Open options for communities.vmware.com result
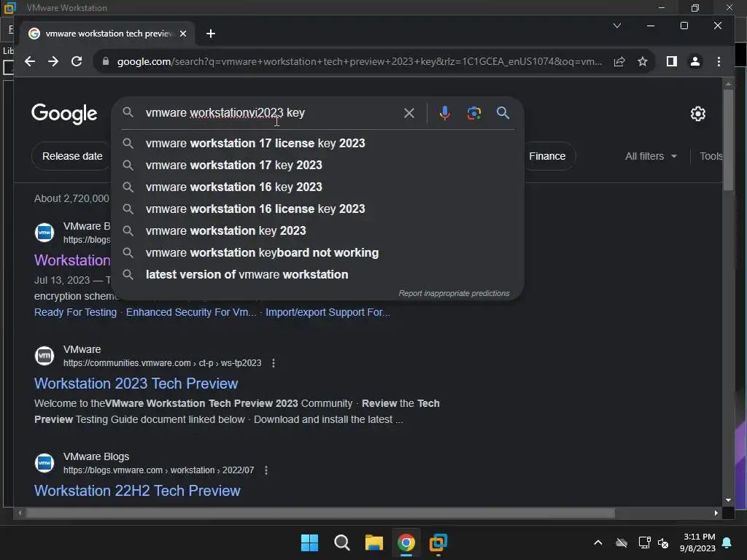 (273, 363)
